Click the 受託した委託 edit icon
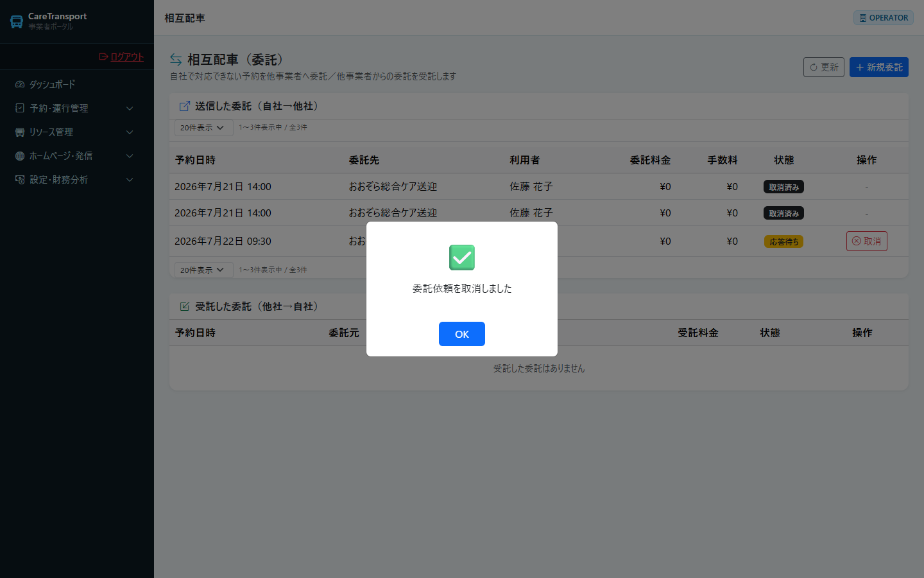This screenshot has height=578, width=924. point(185,306)
